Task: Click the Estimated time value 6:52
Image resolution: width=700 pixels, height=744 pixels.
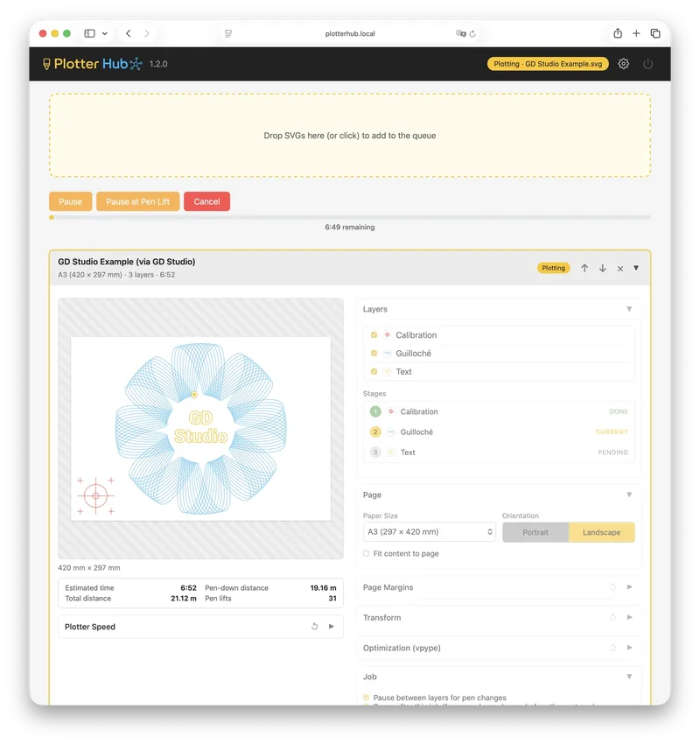Action: tap(188, 587)
